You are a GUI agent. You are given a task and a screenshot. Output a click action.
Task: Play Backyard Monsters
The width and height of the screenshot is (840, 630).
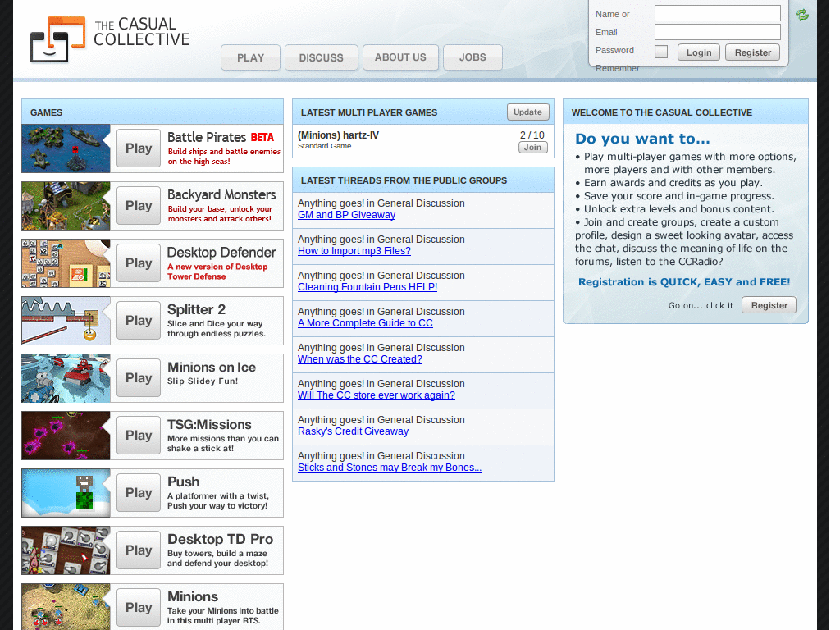(x=139, y=205)
